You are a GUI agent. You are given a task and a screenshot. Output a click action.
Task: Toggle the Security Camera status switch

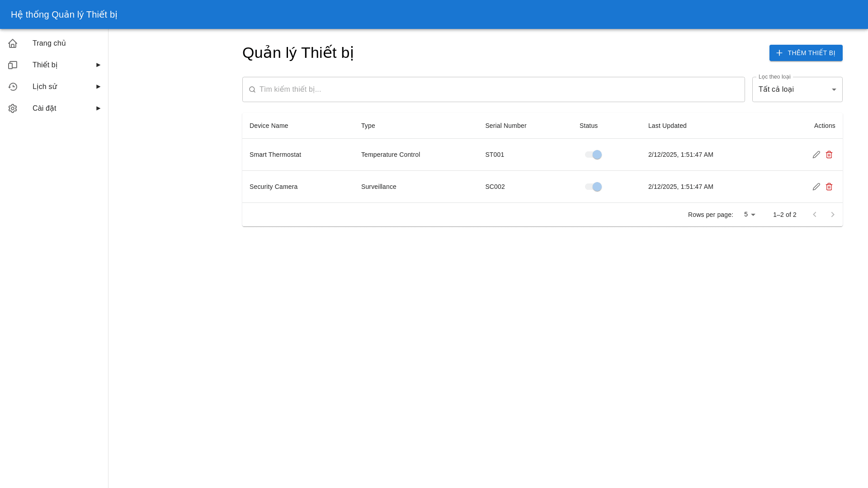593,187
